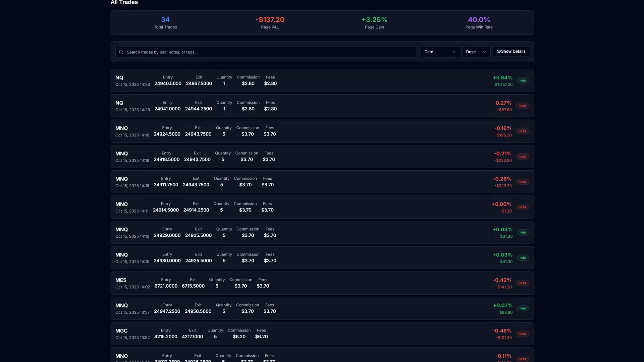Click win badge on NQ 14:56 trade

tap(523, 81)
